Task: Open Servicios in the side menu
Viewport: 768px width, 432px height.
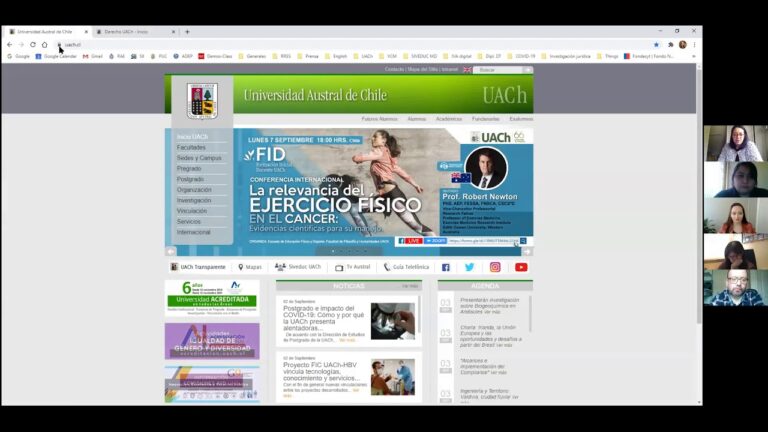Action: coord(189,221)
